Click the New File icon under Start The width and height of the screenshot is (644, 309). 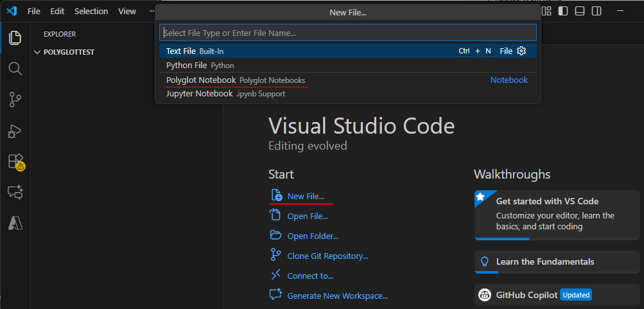click(x=276, y=195)
